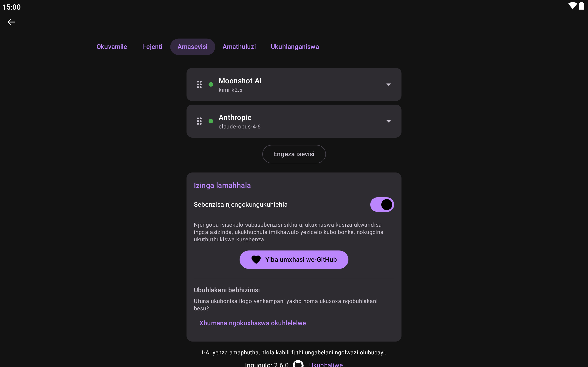Screen dimensions: 588x367
Task: Grab the Anthropic drag handle
Action: [x=199, y=121]
